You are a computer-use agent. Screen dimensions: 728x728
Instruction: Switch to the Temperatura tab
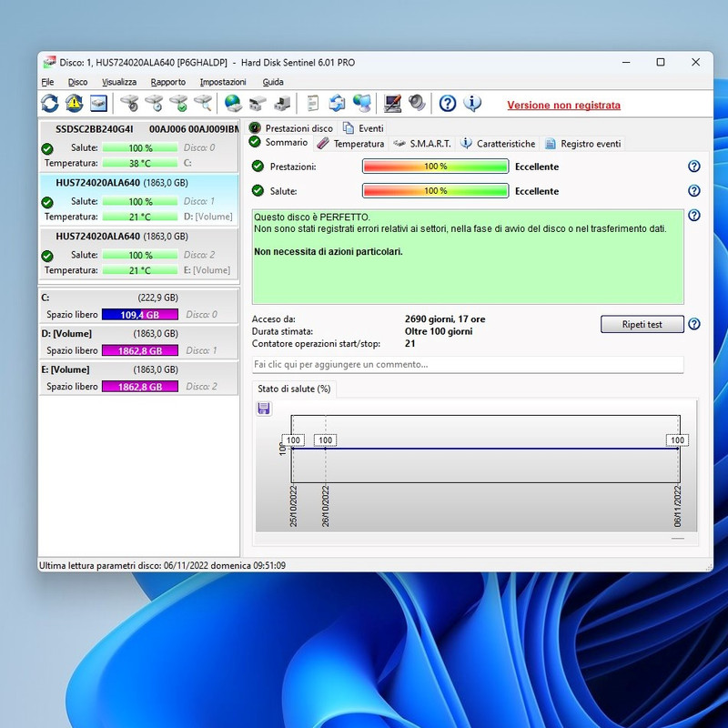(350, 144)
